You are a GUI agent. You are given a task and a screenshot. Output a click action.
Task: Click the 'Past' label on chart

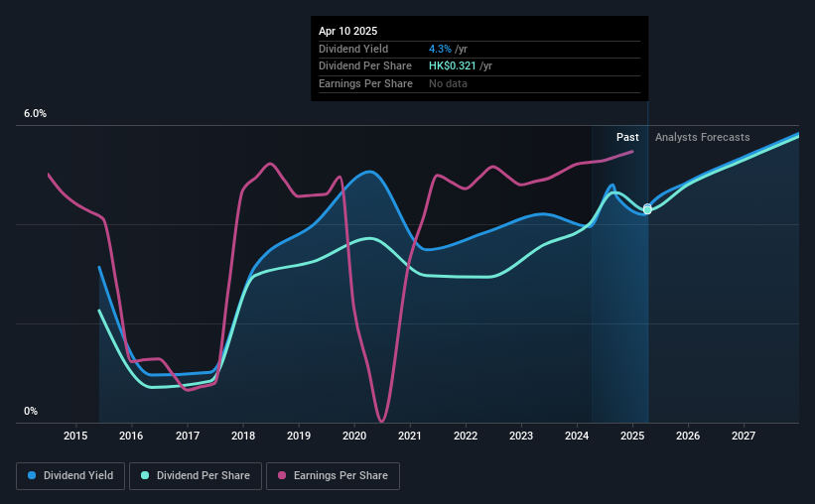(627, 137)
